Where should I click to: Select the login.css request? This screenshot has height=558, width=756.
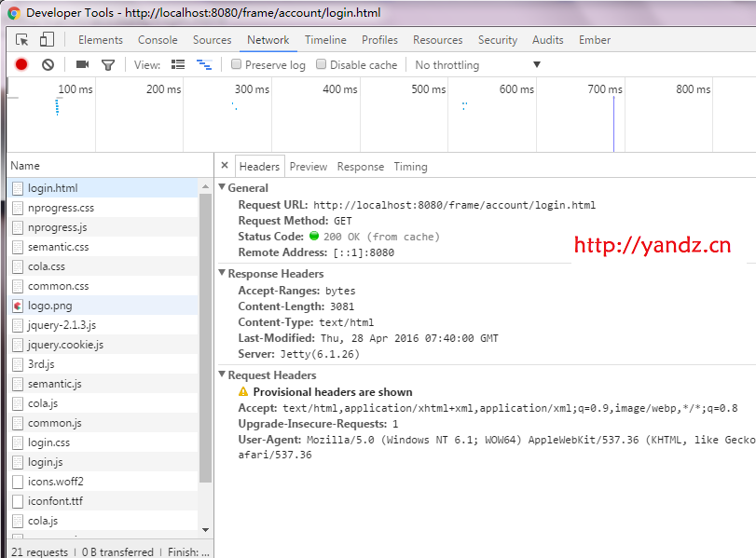point(103,442)
